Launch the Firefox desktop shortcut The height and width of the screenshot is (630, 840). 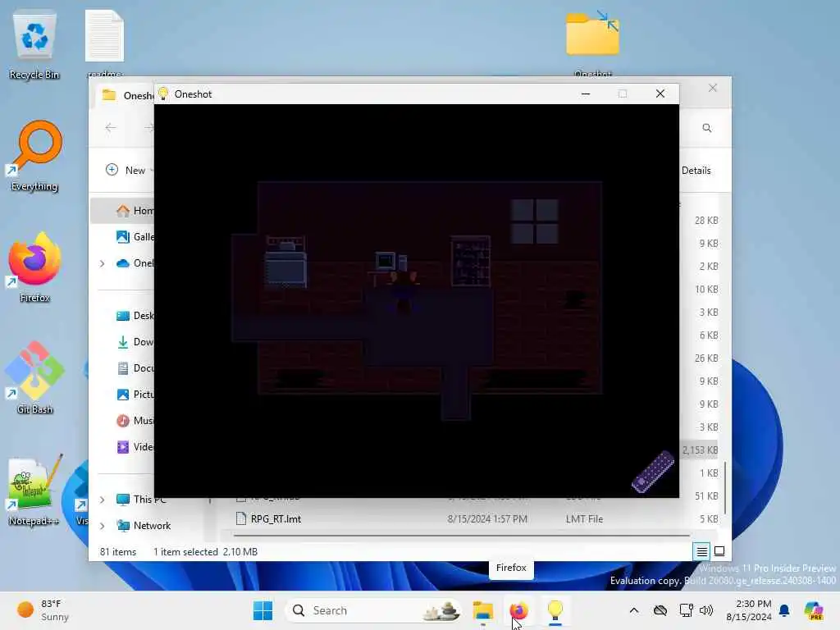[x=34, y=267]
